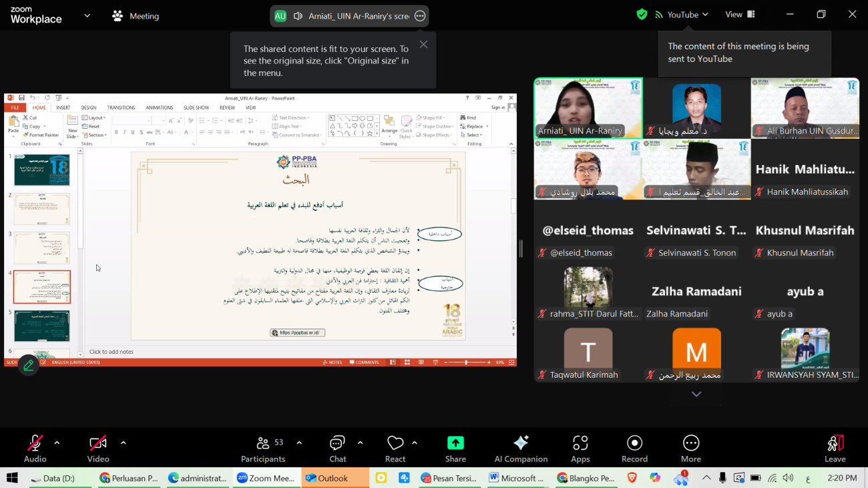The image size is (868, 488).
Task: Open the Participants panel
Action: (262, 449)
